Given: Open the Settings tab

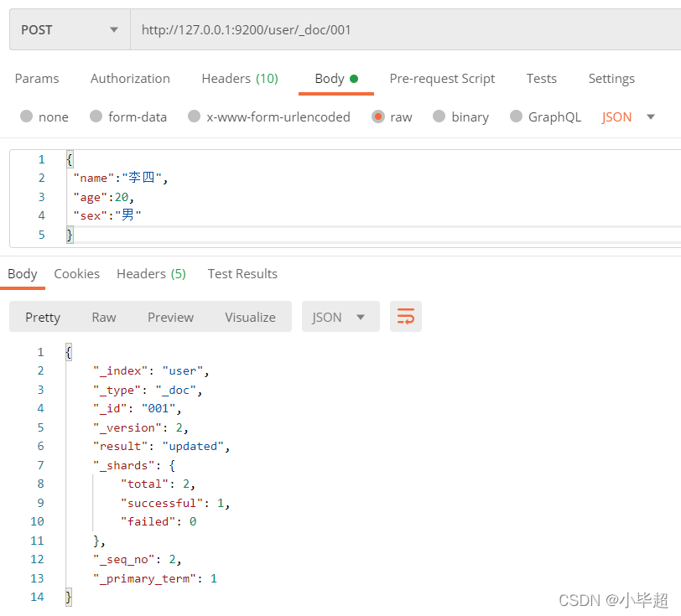Looking at the screenshot, I should pyautogui.click(x=611, y=79).
